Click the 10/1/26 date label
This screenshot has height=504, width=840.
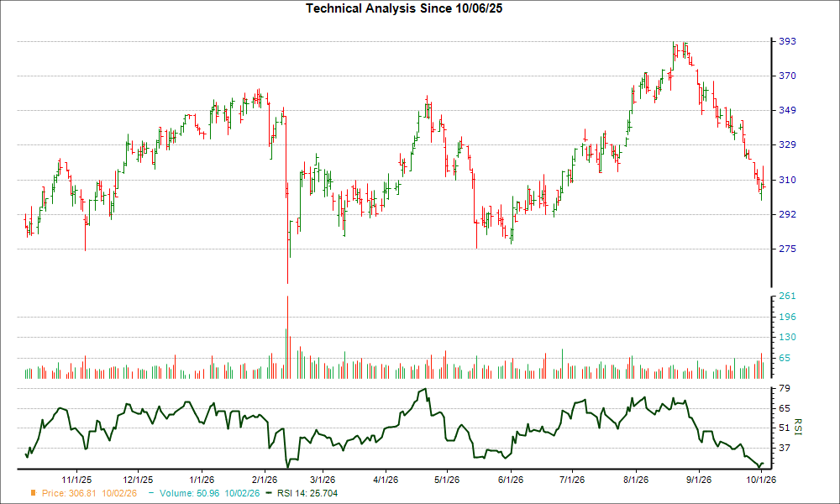tap(760, 480)
